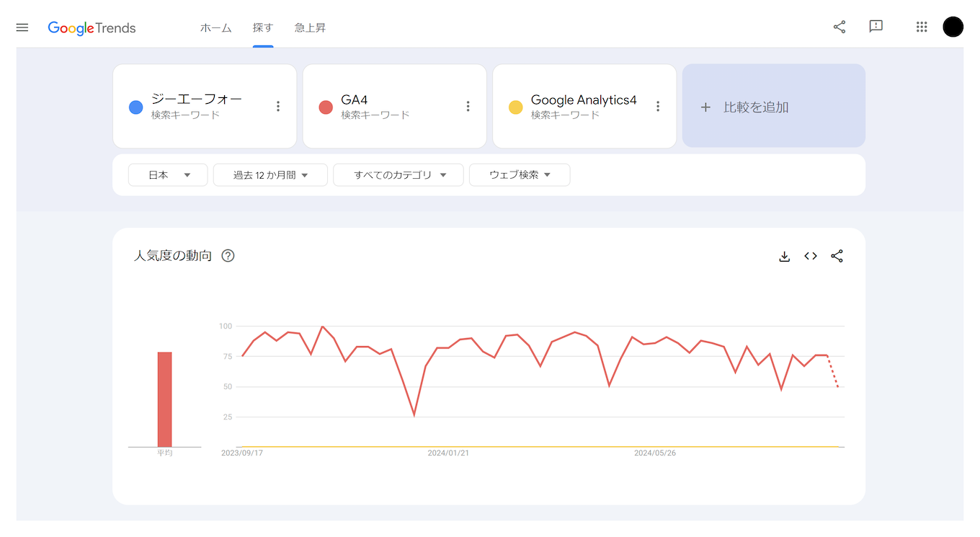This screenshot has width=980, height=537.
Task: Click the 2024/01/21 axis date label
Action: 448,453
